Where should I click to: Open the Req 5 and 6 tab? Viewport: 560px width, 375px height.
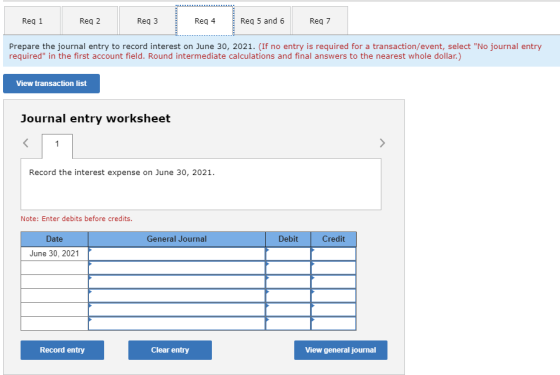click(x=262, y=21)
